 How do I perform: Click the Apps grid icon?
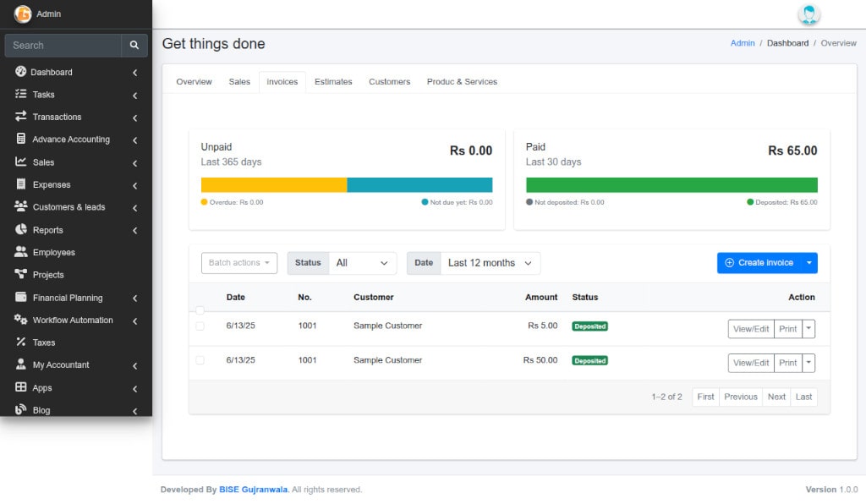coord(21,387)
